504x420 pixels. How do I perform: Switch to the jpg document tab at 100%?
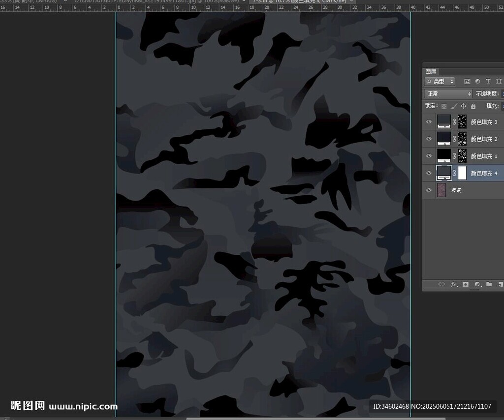(x=159, y=1)
